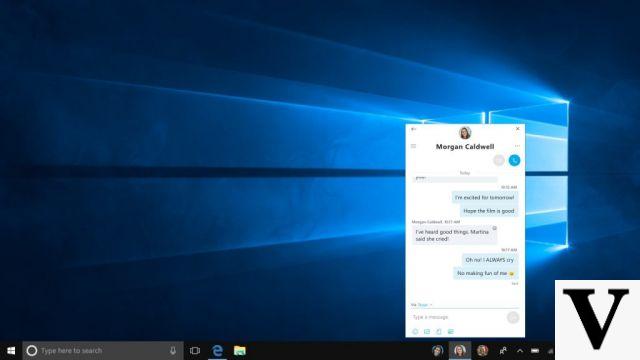Open File Explorer from the taskbar

240,351
